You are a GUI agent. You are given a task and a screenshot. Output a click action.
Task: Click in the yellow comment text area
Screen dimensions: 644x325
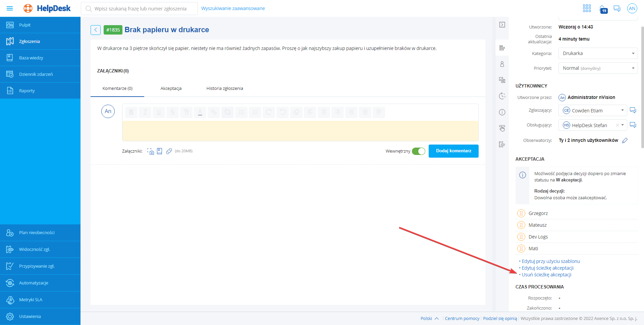[300, 130]
